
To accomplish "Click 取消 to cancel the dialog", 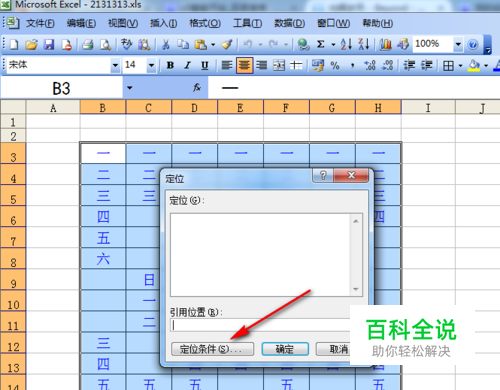I will coord(333,349).
